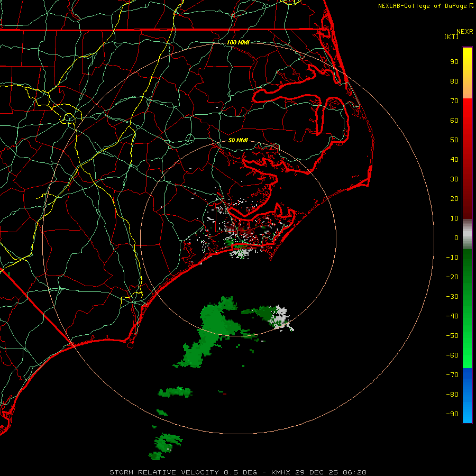Click the blue segment of the color bar

(467, 396)
